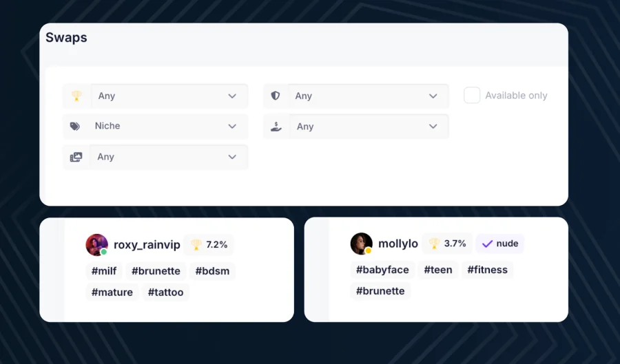
Task: Expand the Any dropdown beside the gallery icon
Action: click(169, 157)
